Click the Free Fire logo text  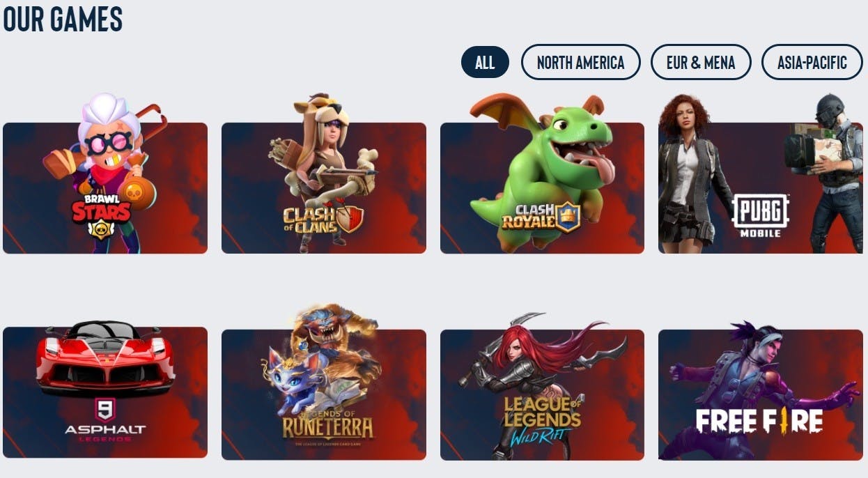pyautogui.click(x=759, y=421)
